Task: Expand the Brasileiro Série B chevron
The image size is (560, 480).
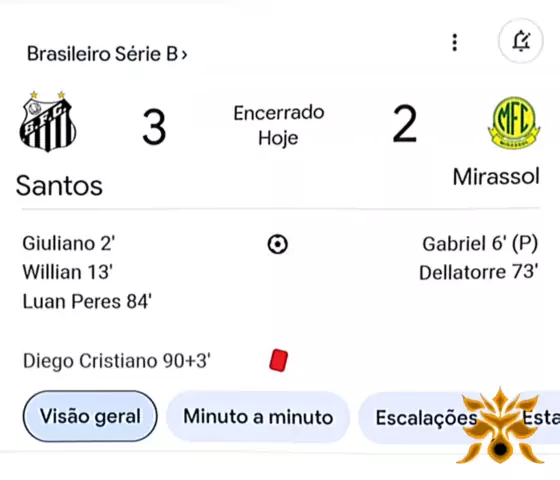Action: tap(184, 55)
